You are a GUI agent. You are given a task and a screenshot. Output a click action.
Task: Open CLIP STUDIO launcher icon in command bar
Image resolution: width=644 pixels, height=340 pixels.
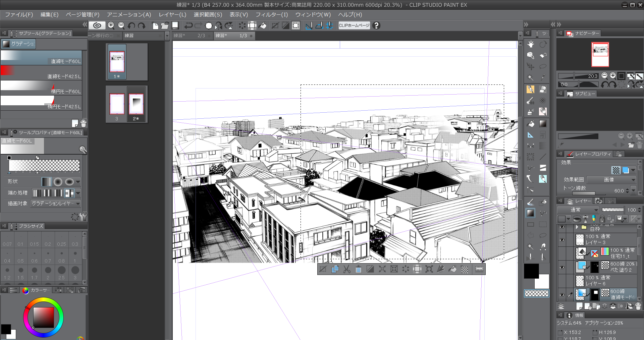[x=97, y=25]
